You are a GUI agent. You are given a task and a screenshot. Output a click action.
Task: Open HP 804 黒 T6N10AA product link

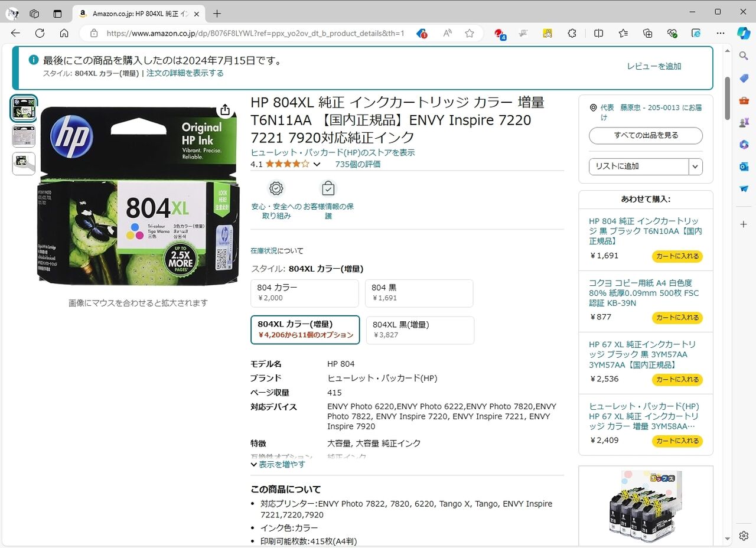(x=646, y=231)
